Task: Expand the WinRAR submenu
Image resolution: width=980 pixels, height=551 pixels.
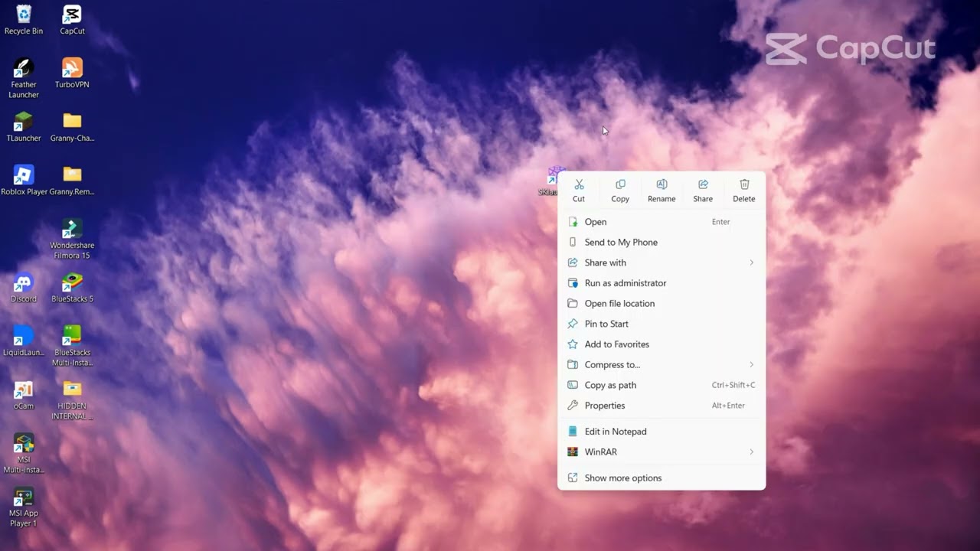Action: (x=661, y=452)
